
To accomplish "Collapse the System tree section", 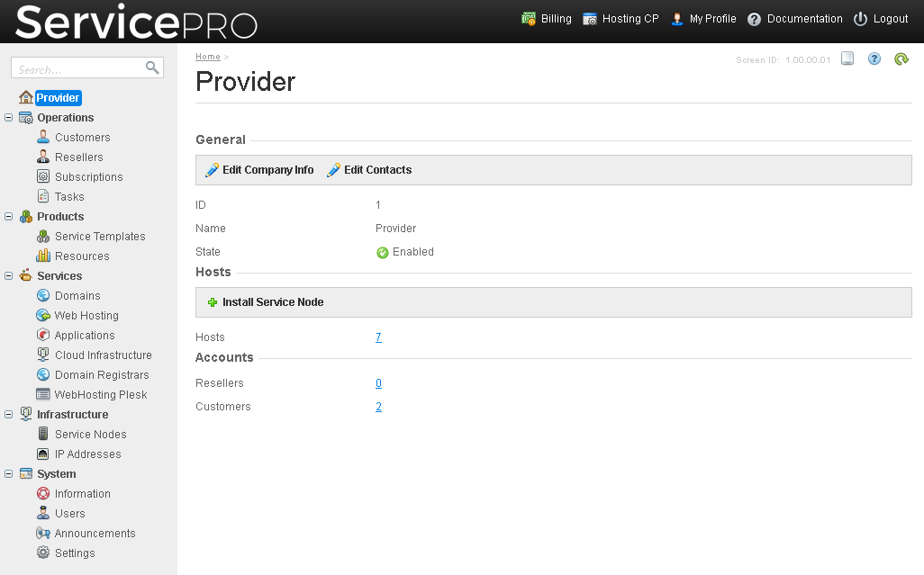I will (x=9, y=474).
